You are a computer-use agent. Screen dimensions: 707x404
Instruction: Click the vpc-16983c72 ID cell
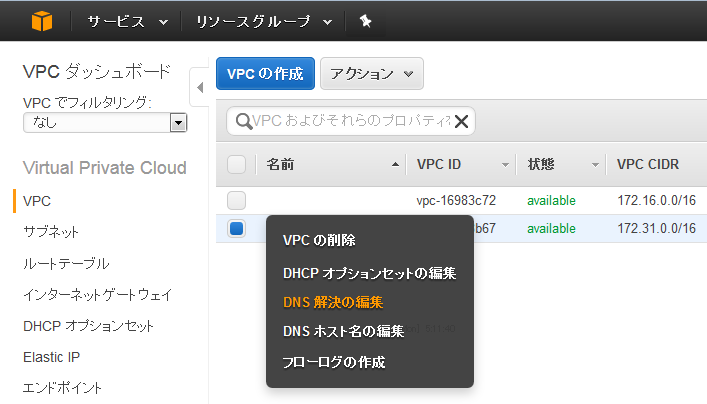456,200
